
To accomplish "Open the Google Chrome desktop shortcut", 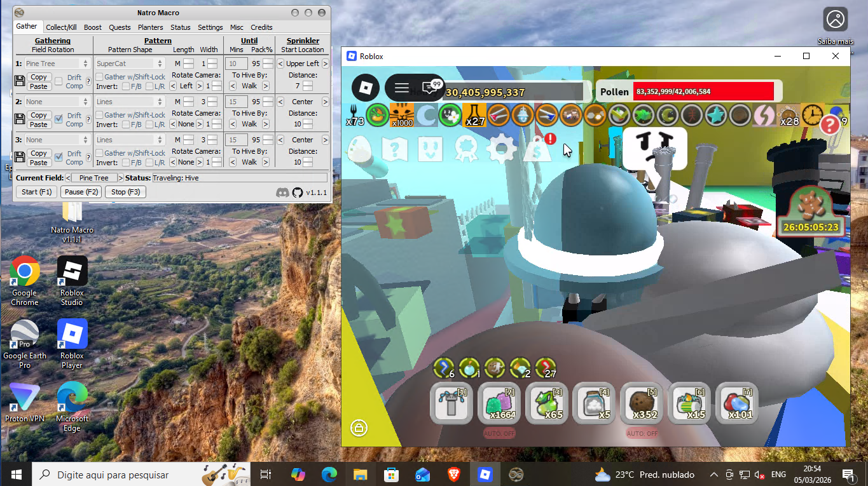I will coord(24,280).
